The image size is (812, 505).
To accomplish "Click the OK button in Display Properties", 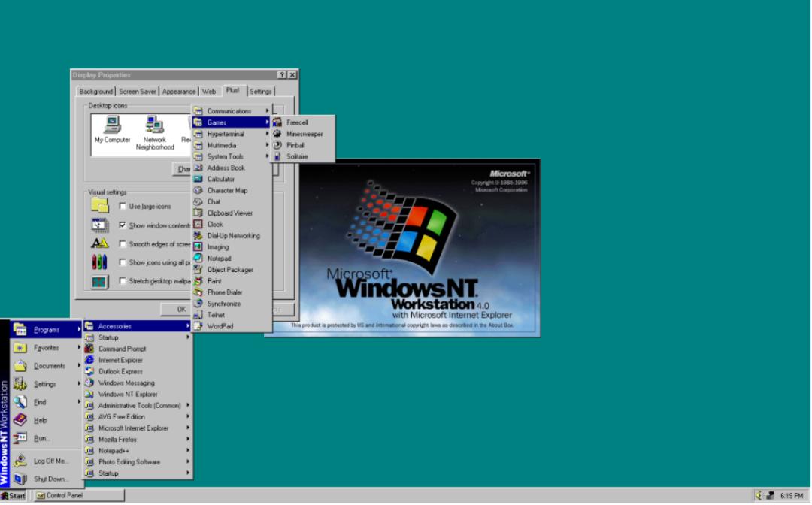I will tap(180, 309).
